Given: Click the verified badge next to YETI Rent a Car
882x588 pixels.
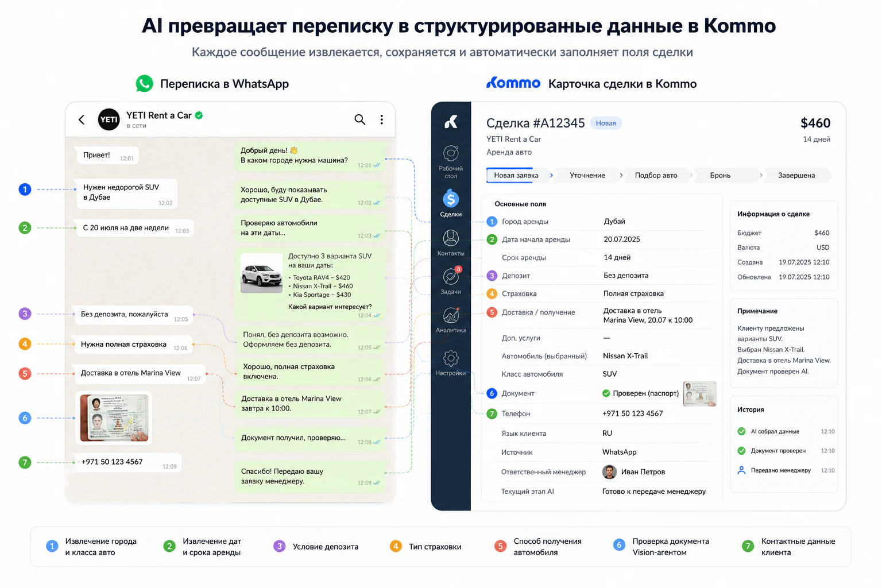Looking at the screenshot, I should (199, 115).
